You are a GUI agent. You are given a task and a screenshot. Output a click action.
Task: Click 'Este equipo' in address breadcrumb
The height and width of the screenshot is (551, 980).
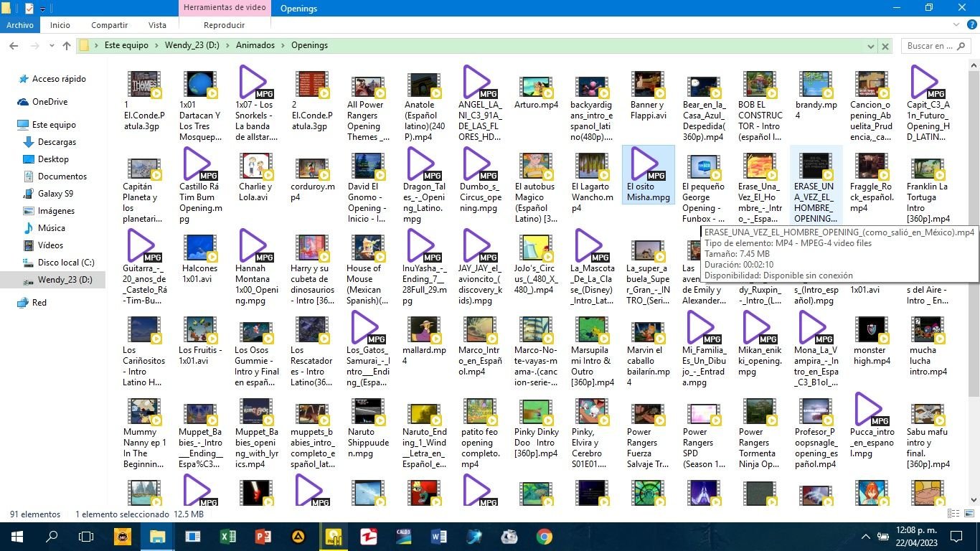[x=126, y=45]
